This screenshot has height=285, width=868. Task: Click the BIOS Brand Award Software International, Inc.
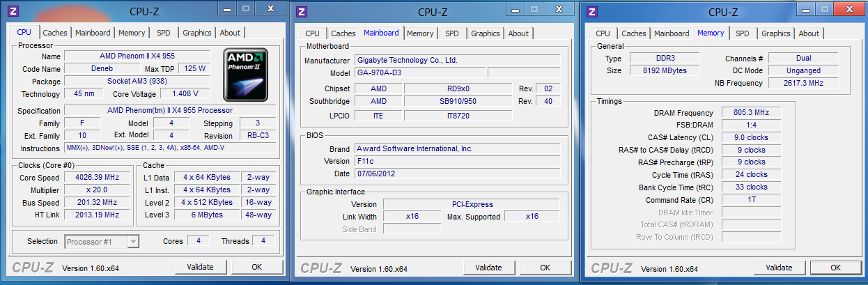pos(457,148)
